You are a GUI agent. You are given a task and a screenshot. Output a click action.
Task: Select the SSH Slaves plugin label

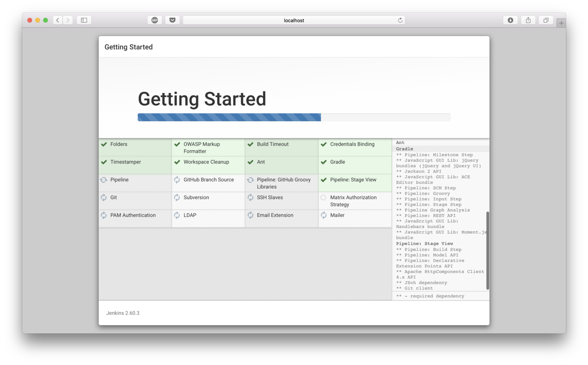(270, 197)
